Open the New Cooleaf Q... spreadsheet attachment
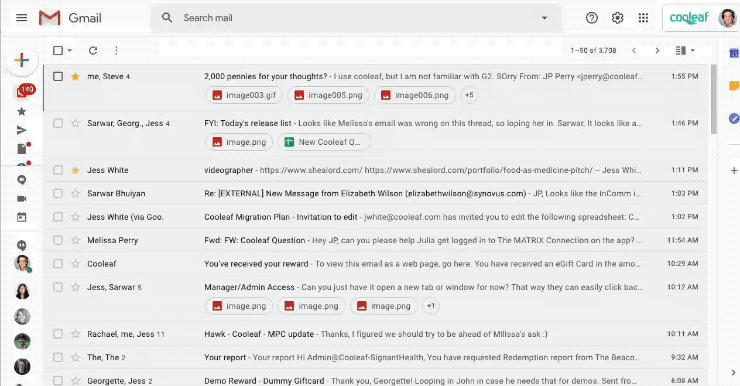This screenshot has width=740, height=386. (324, 142)
